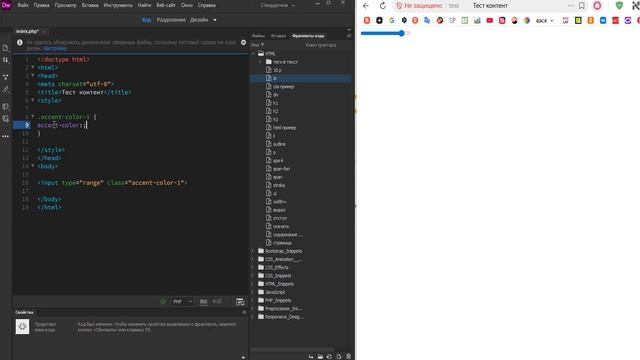640x360 pixels.
Task: Open the more tools ellipsis in left toolbar
Action: [6, 136]
